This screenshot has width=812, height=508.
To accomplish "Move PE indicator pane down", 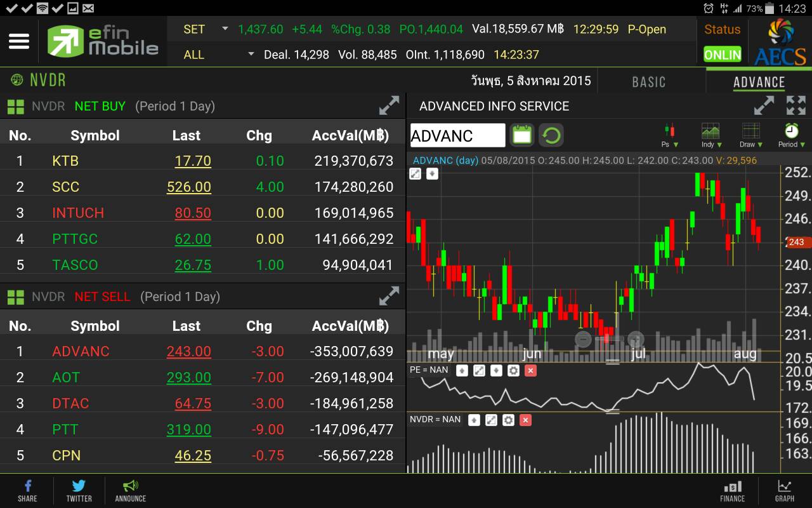I will tap(497, 370).
